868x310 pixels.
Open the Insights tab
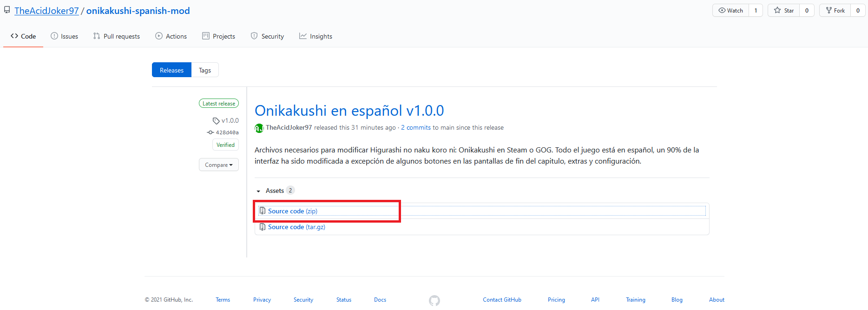[x=316, y=36]
